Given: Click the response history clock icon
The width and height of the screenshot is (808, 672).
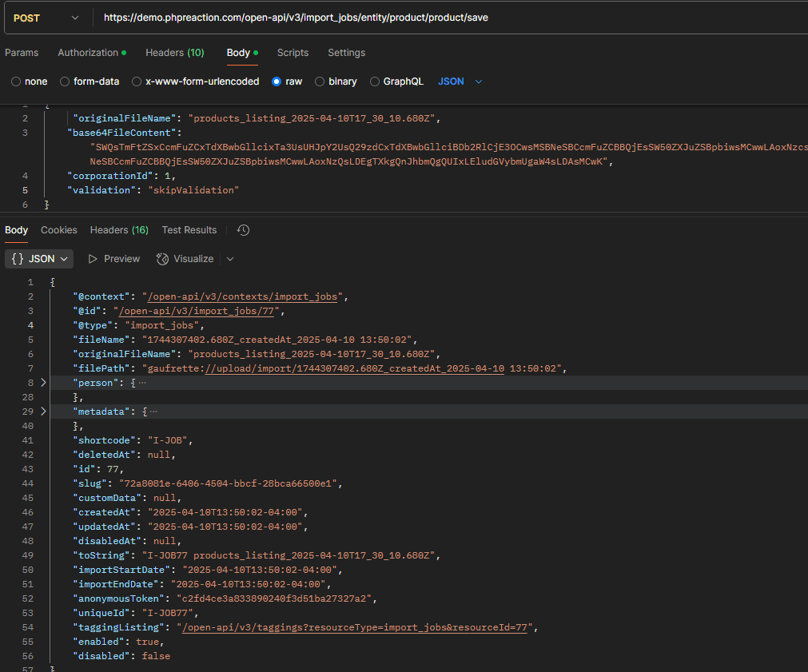Looking at the screenshot, I should tap(243, 230).
